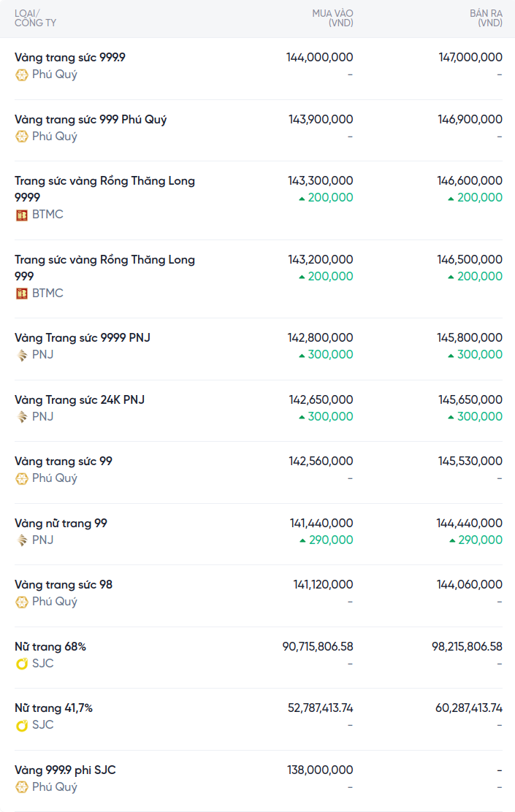Click the BTMC logo under Rồng Thăng Long 999
The image size is (515, 812).
22,294
